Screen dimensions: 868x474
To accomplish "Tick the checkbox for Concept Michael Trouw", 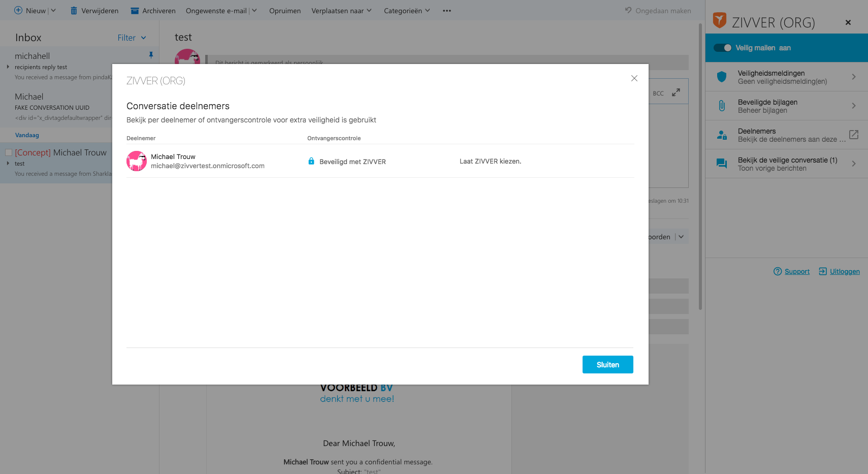I will [x=9, y=152].
